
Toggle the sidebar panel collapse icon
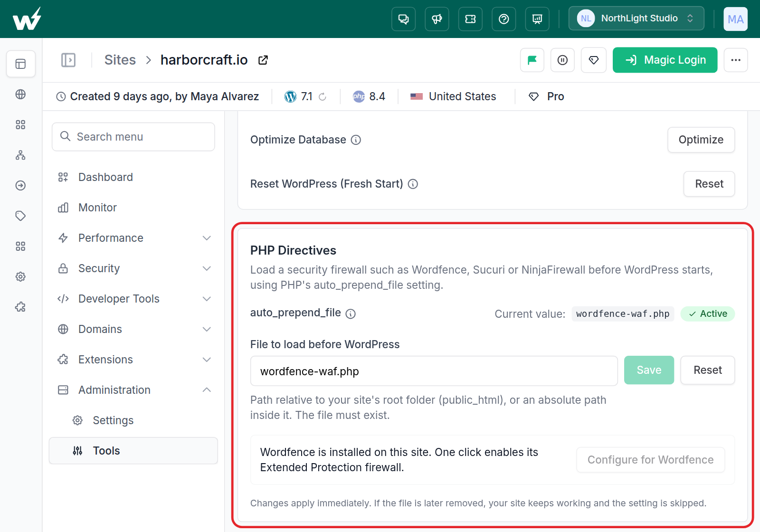[68, 60]
